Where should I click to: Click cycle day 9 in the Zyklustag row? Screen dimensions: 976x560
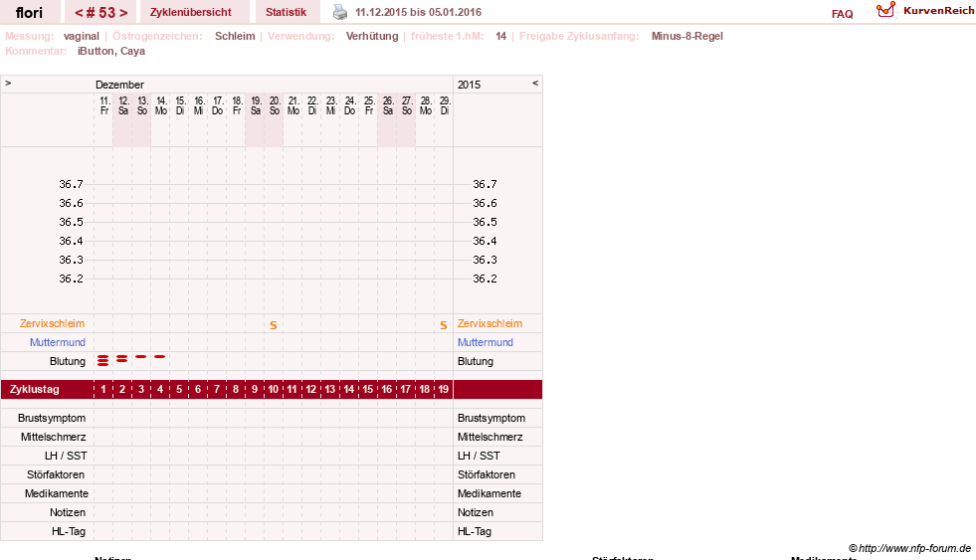tap(255, 390)
